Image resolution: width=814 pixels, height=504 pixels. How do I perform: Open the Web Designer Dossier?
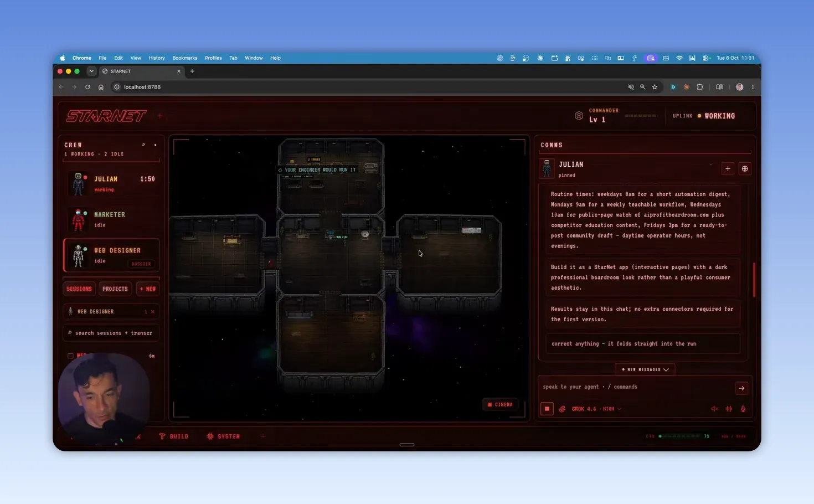pos(141,264)
